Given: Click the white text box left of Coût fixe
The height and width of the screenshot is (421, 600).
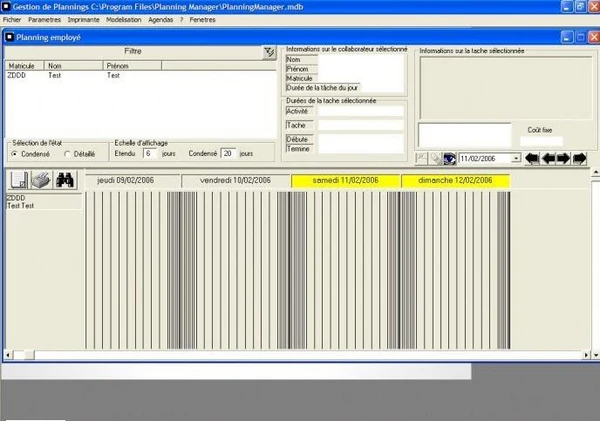Looking at the screenshot, I should tap(465, 135).
